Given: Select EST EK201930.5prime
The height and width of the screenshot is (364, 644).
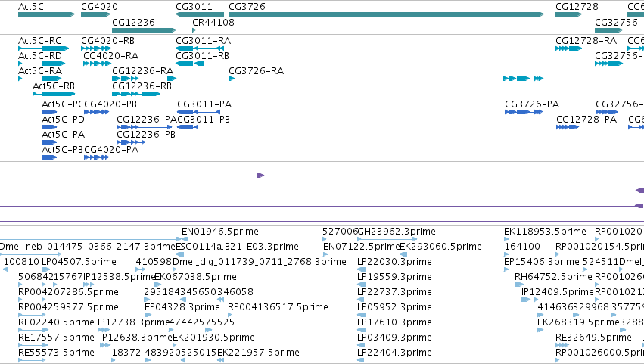Looking at the screenshot, I should 213,338.
